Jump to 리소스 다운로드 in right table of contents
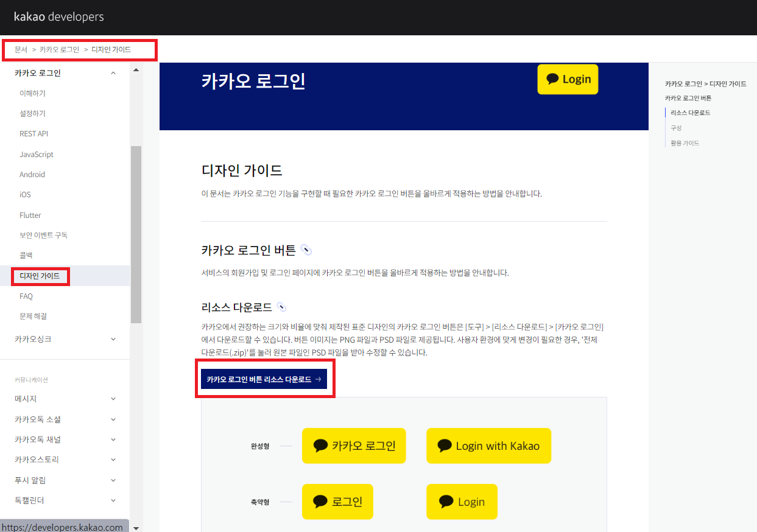The height and width of the screenshot is (532, 757). point(690,113)
